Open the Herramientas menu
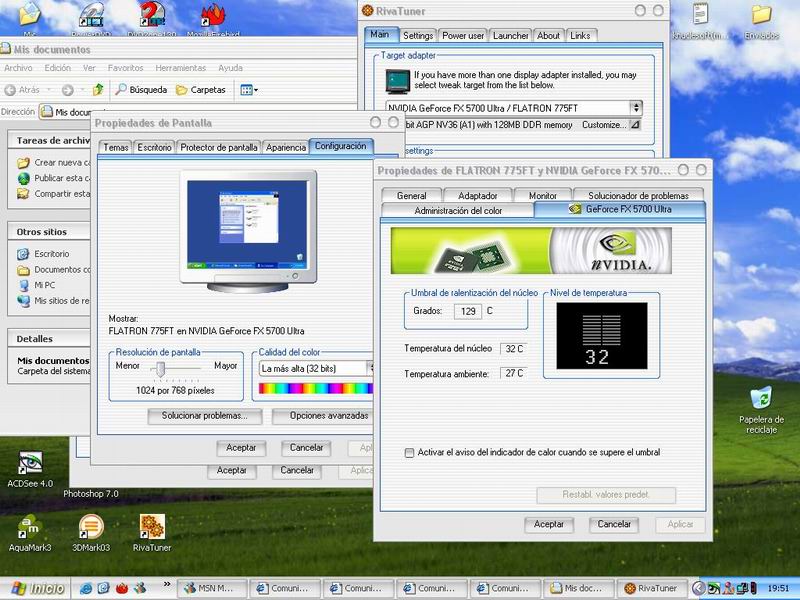 [181, 68]
